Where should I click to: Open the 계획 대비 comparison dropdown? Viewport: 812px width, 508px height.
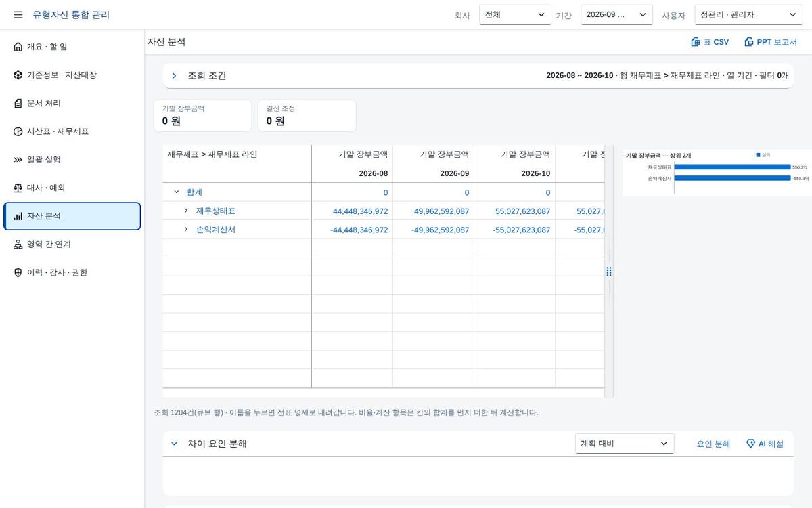coord(625,444)
